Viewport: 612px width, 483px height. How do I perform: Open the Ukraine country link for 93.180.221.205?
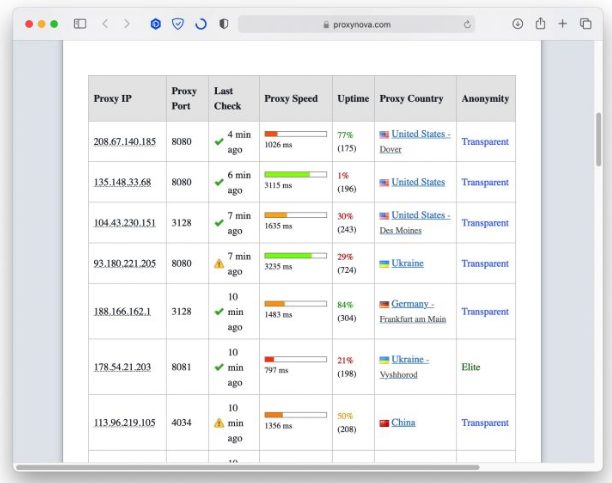407,263
